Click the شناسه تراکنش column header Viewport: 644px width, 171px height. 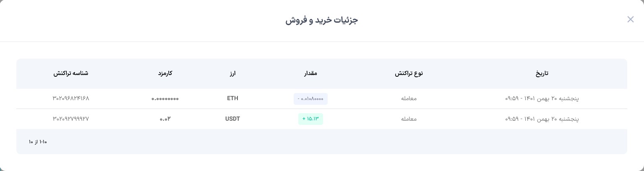(70, 73)
